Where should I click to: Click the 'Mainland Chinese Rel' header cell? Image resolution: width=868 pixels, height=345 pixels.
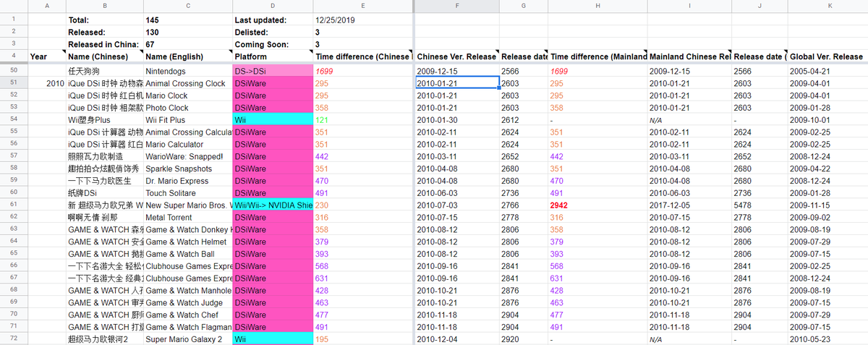pos(689,56)
